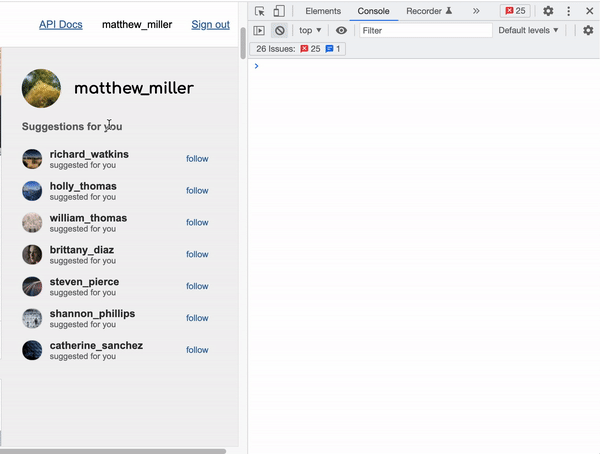
Task: Open the API Docs link
Action: pos(60,24)
